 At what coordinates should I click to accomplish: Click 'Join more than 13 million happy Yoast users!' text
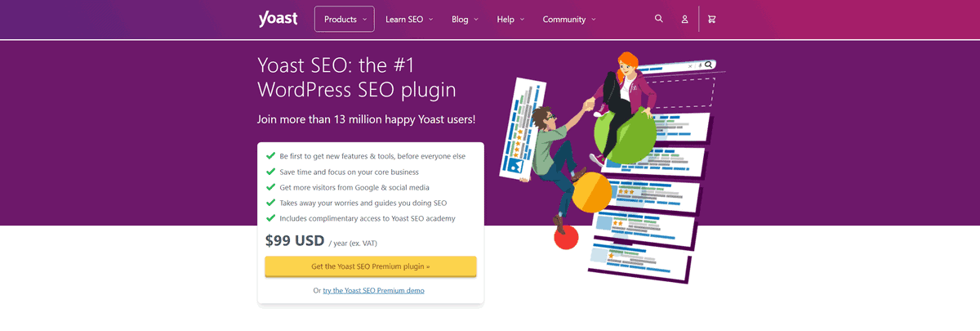pyautogui.click(x=366, y=119)
